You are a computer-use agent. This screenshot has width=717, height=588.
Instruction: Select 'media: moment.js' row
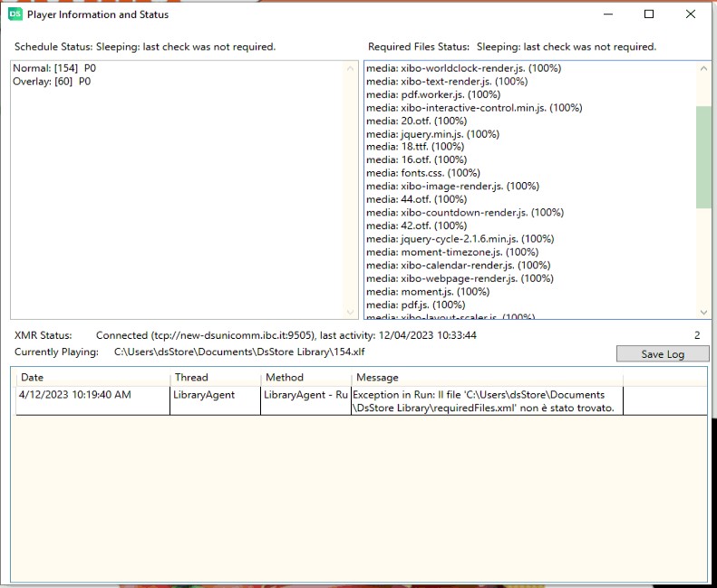(x=428, y=293)
